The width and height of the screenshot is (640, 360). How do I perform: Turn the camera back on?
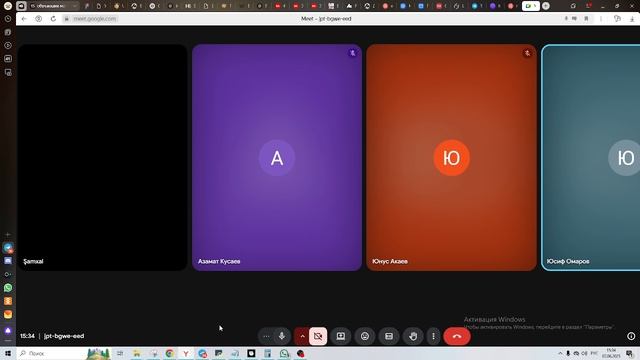(x=318, y=336)
